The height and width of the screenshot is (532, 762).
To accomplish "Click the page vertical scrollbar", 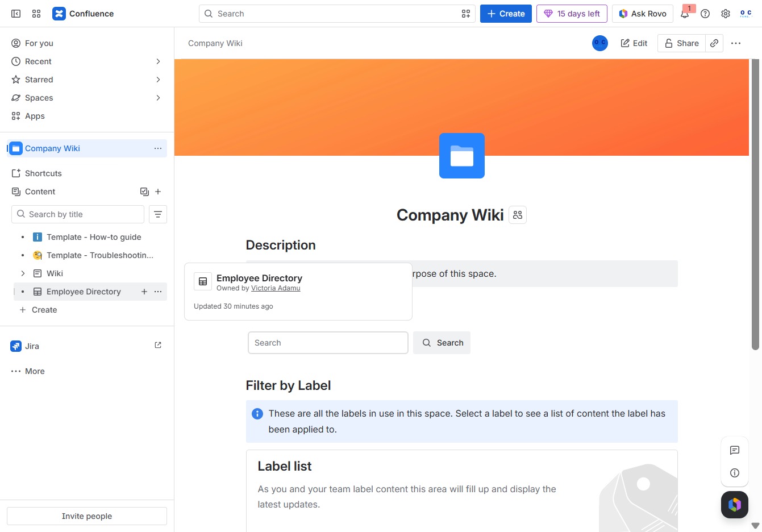I will point(755,205).
